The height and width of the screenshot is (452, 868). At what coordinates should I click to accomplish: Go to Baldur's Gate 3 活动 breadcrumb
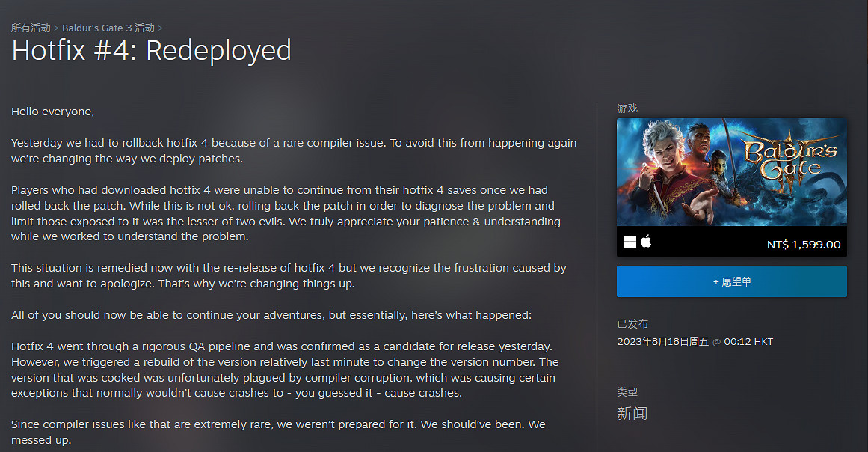[x=108, y=28]
